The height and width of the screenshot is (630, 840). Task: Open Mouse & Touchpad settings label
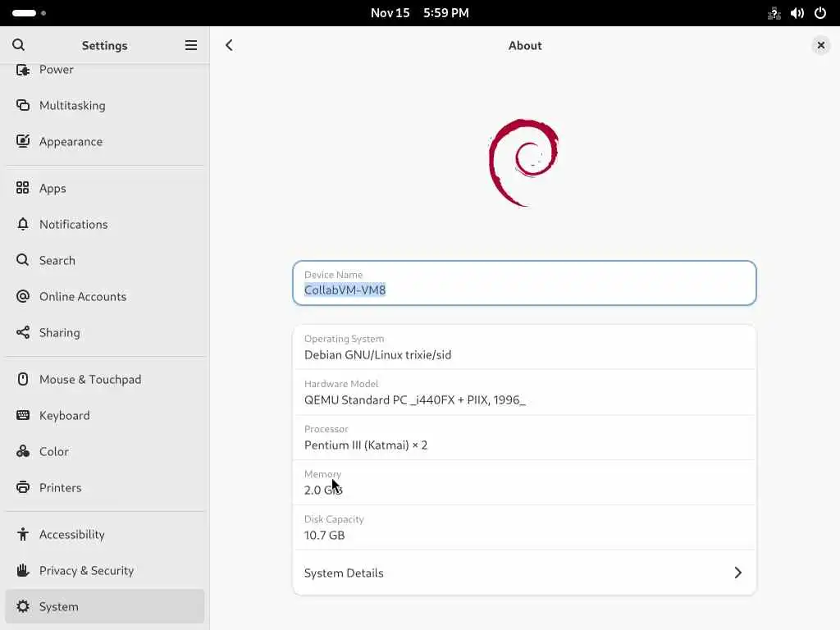pos(90,379)
